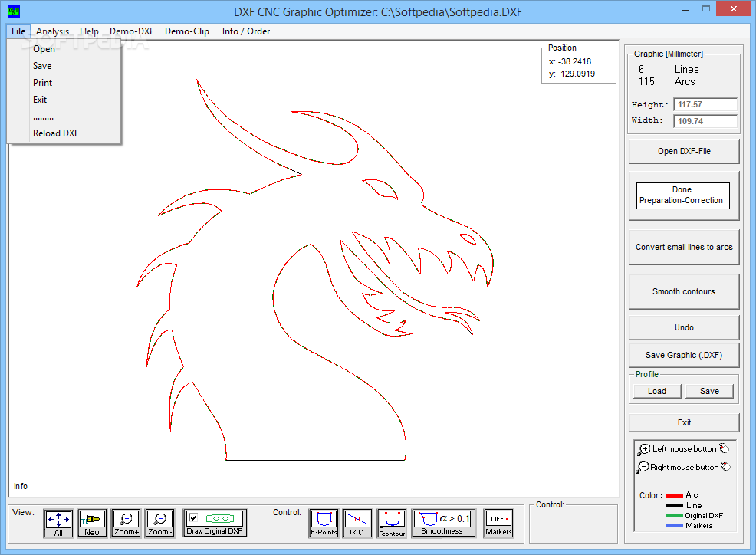Click the blue Markers color swatch

click(674, 526)
